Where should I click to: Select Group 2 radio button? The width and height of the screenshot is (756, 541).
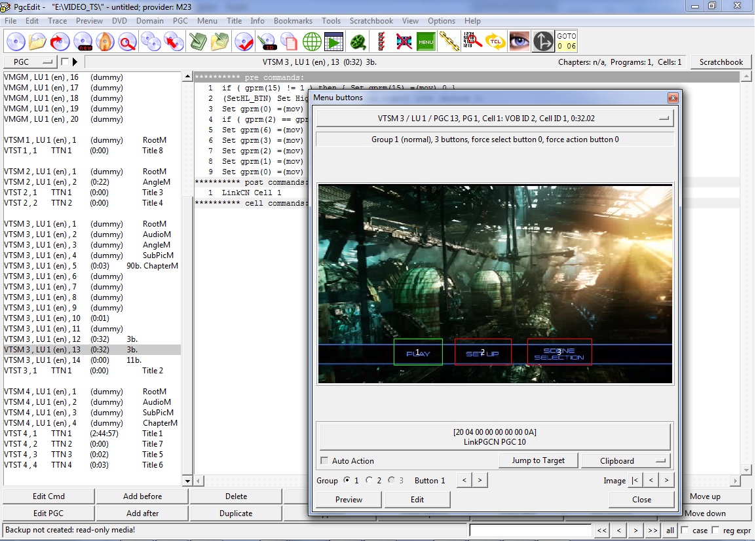(x=369, y=480)
